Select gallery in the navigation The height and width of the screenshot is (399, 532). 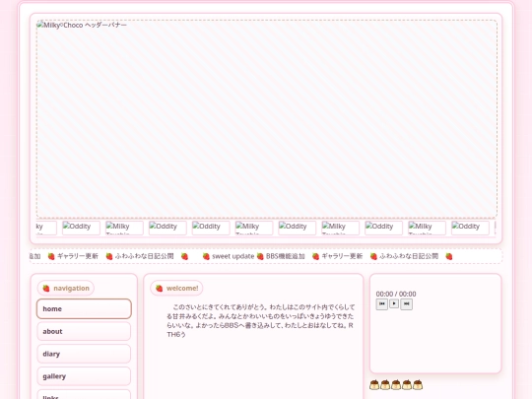[84, 376]
